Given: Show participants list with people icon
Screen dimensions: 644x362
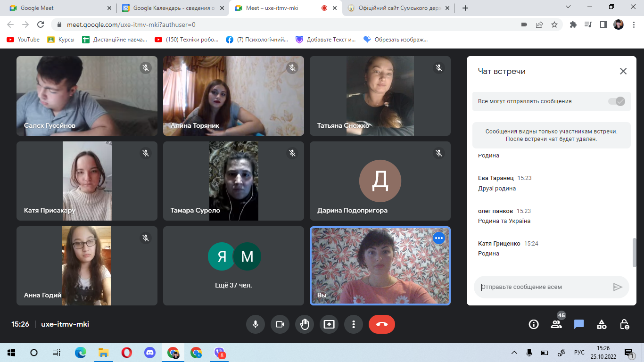Looking at the screenshot, I should click(x=556, y=324).
